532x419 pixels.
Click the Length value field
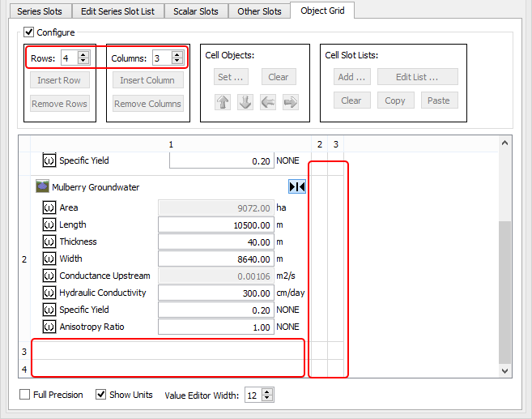pos(215,224)
